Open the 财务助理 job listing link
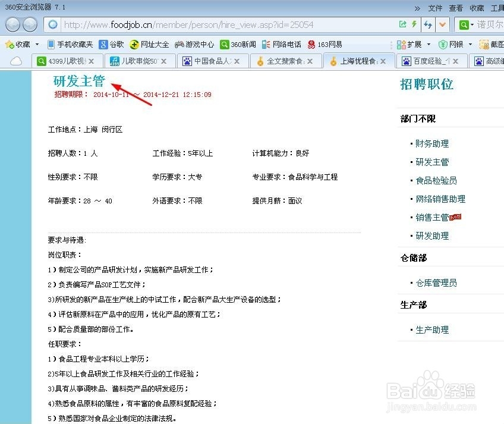Image resolution: width=504 pixels, height=424 pixels. [x=433, y=143]
